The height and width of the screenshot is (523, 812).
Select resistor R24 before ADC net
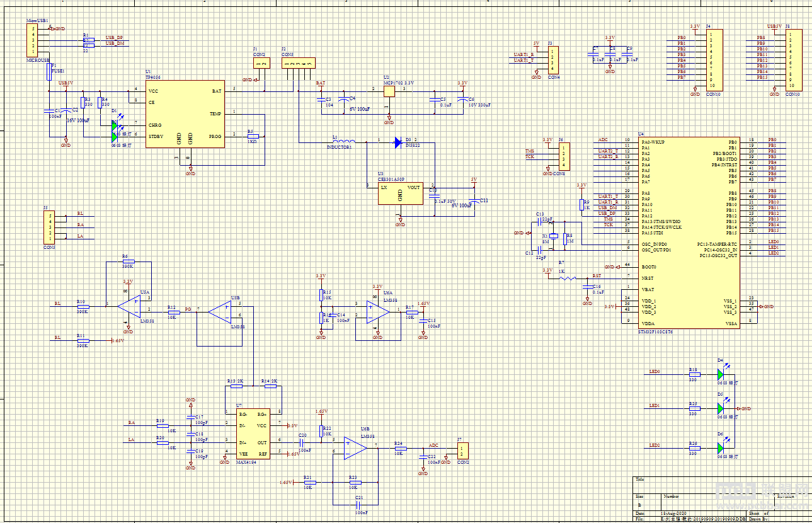401,448
